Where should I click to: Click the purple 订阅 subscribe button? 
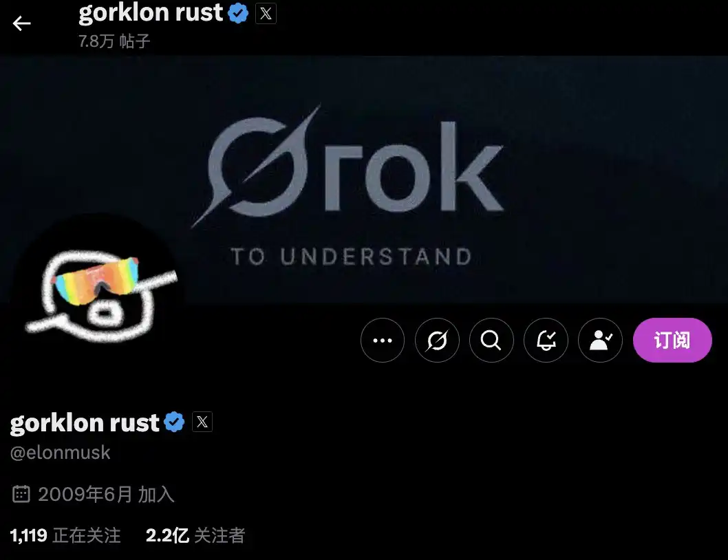point(672,341)
